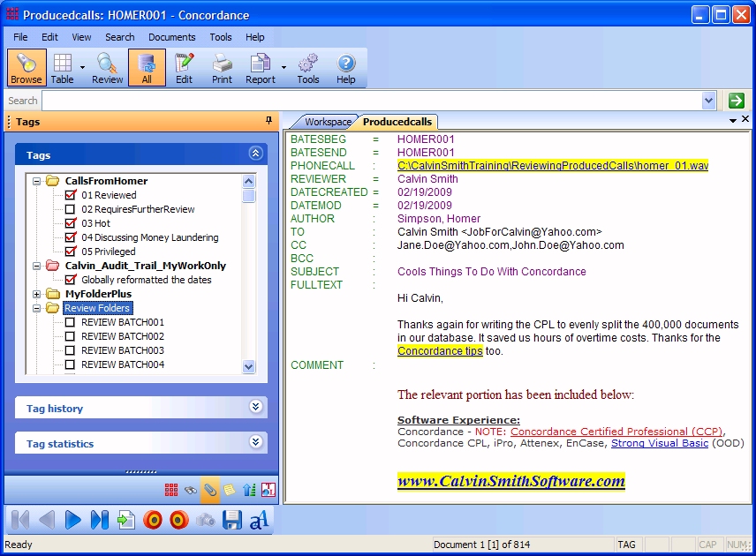The width and height of the screenshot is (756, 556).
Task: Open the font settings aA icon
Action: [259, 521]
